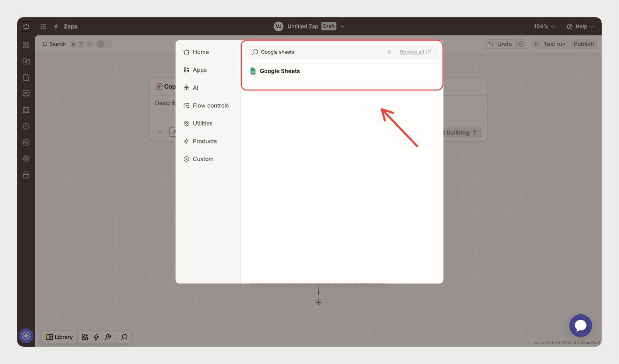This screenshot has height=364, width=619.
Task: Click the Browse all link
Action: point(412,52)
